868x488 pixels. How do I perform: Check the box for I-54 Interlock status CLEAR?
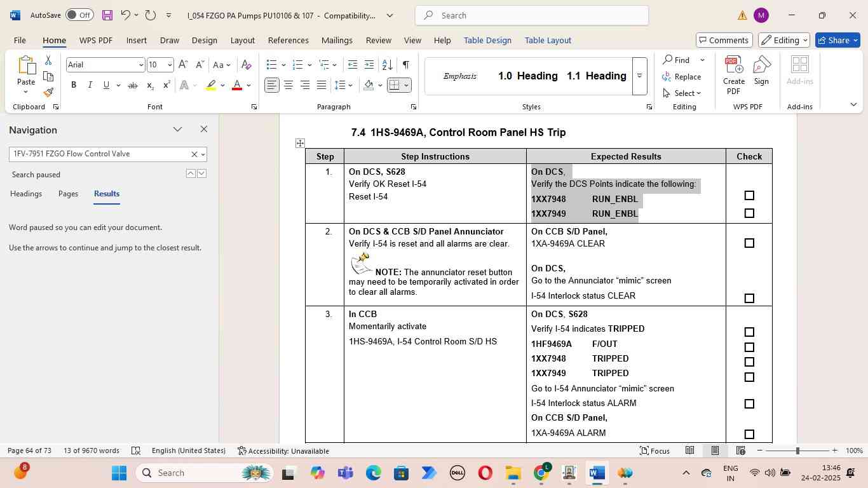click(749, 298)
